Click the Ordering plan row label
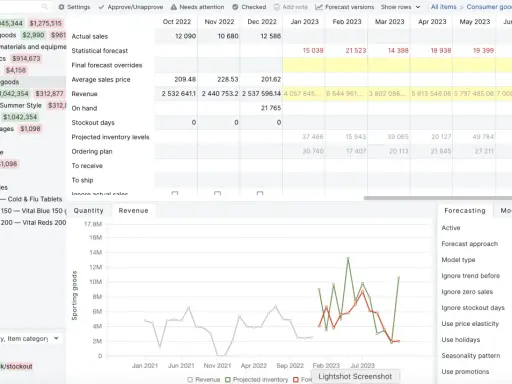Screen dimensions: 512x384 pos(92,151)
